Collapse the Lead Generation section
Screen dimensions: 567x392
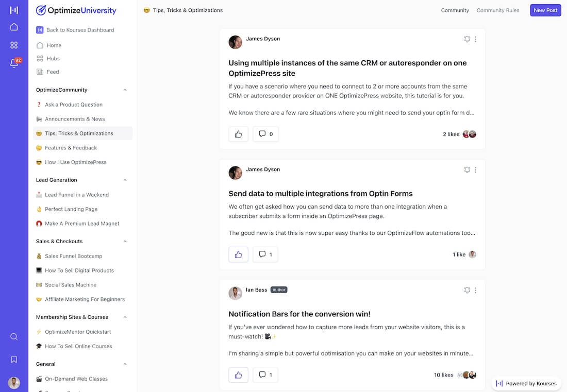pyautogui.click(x=125, y=180)
